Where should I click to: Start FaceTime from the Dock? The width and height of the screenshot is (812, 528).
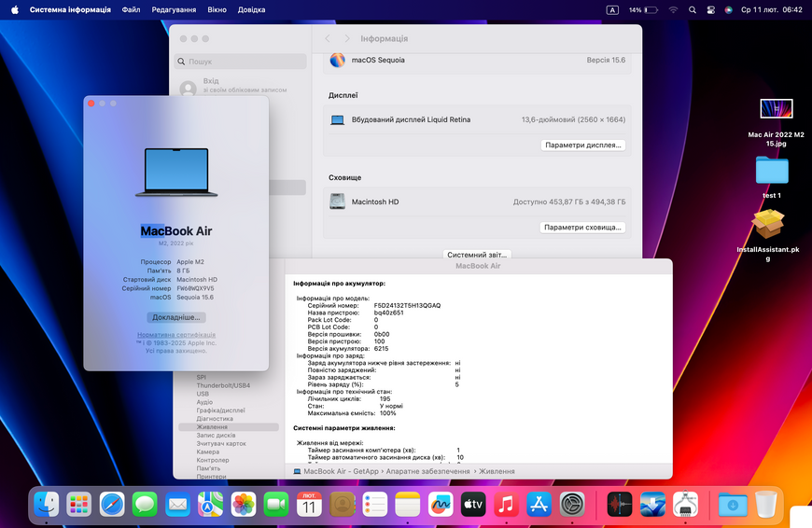click(276, 504)
